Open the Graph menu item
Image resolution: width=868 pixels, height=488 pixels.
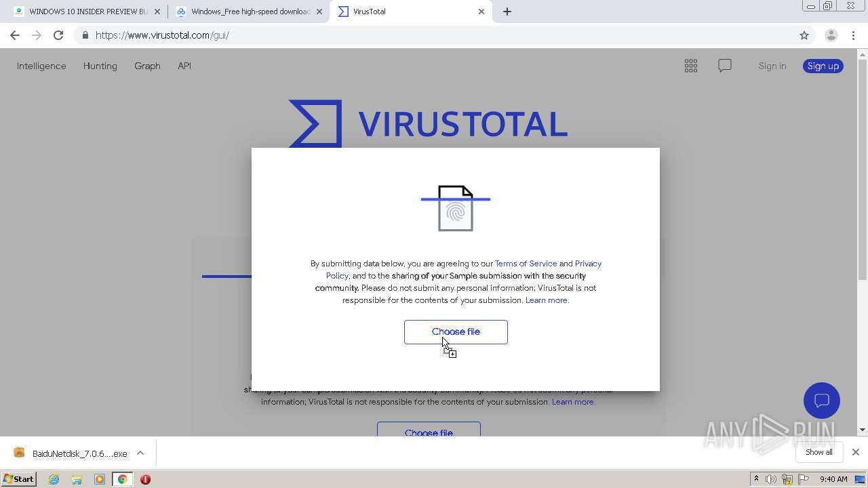147,66
